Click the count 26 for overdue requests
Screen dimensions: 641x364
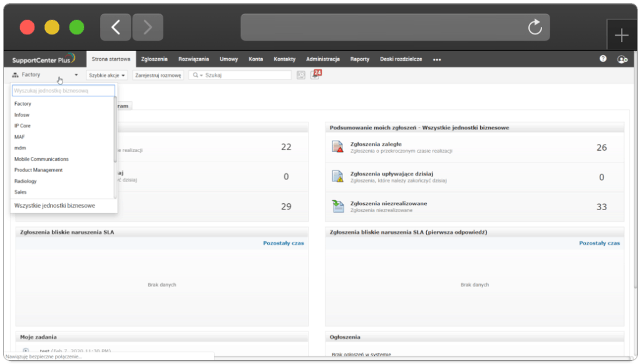tap(602, 148)
